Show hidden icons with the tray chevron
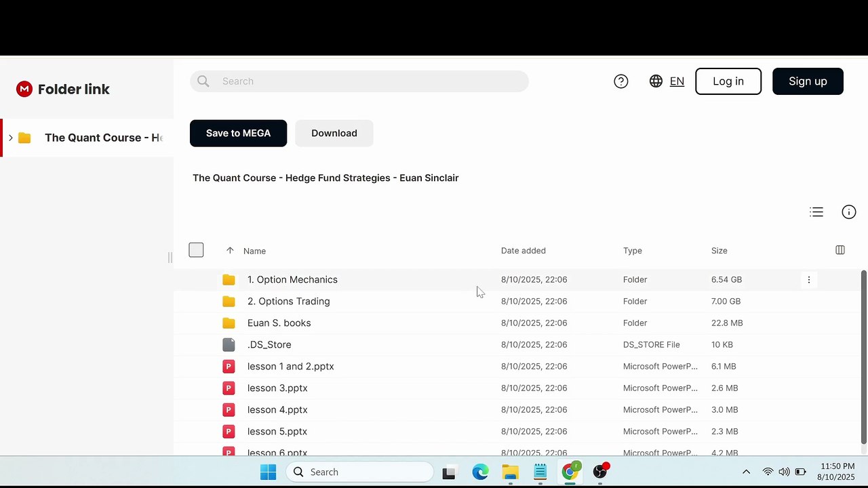This screenshot has height=488, width=868. 746,472
